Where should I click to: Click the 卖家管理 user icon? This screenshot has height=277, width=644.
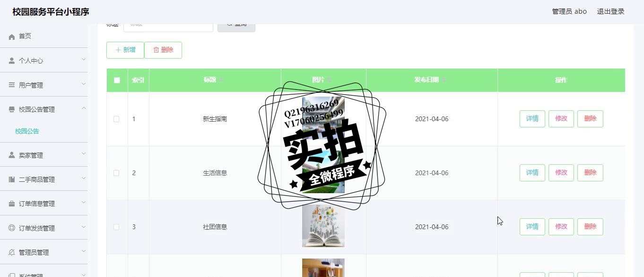tap(12, 155)
